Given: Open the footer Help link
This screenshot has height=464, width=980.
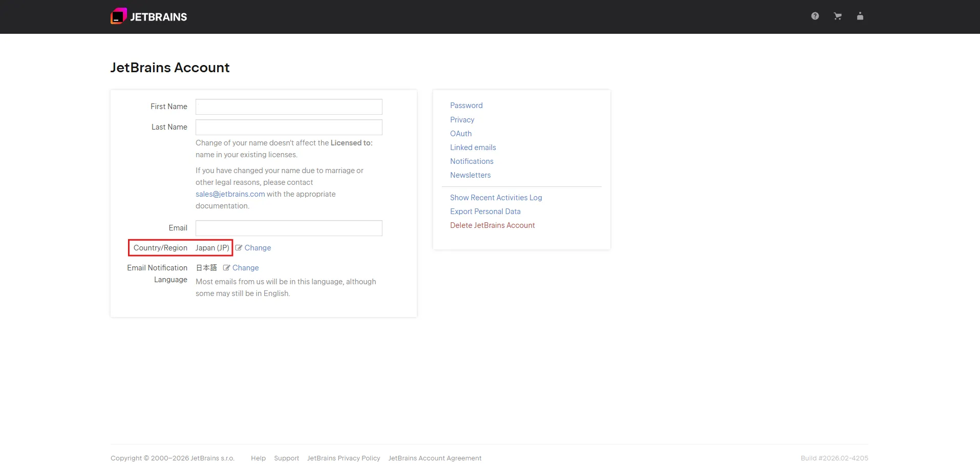Looking at the screenshot, I should pos(259,458).
